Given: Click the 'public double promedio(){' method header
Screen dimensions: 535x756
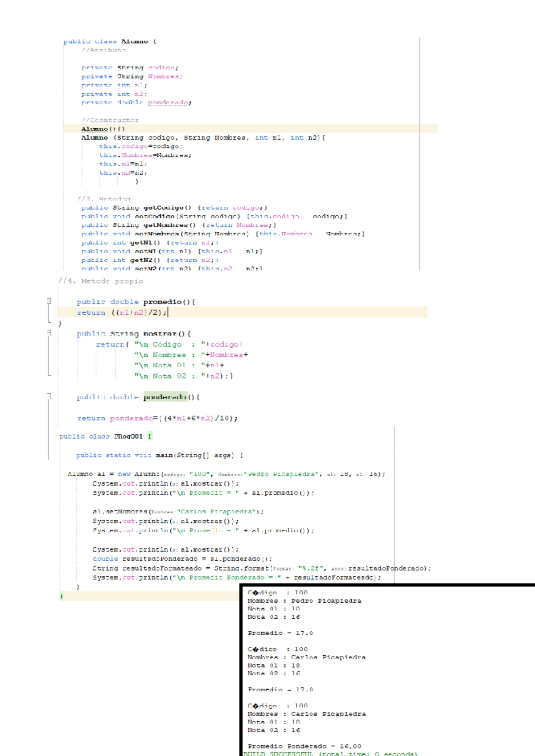Looking at the screenshot, I should click(x=136, y=302).
